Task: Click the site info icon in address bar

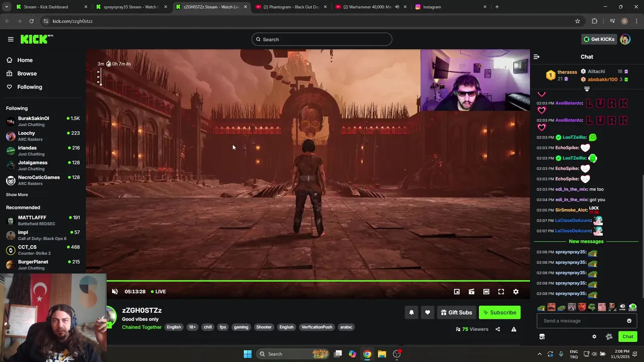Action: tap(46, 21)
